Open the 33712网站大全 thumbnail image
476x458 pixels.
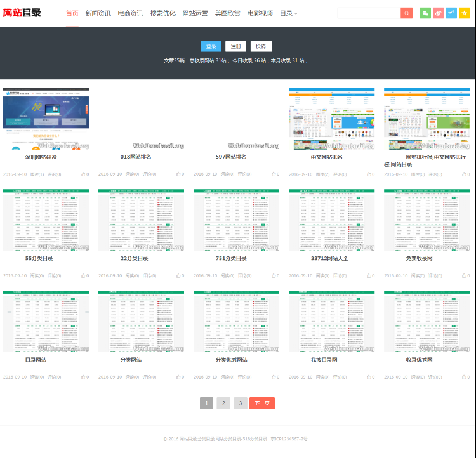click(x=331, y=220)
